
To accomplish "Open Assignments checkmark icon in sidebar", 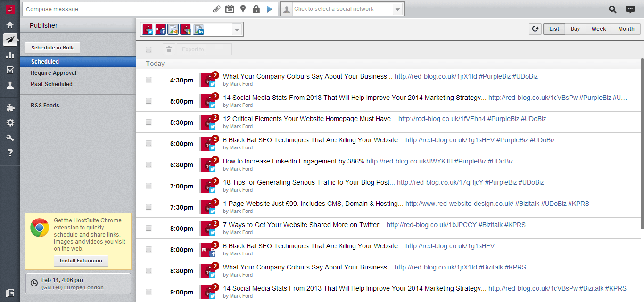I will 10,70.
